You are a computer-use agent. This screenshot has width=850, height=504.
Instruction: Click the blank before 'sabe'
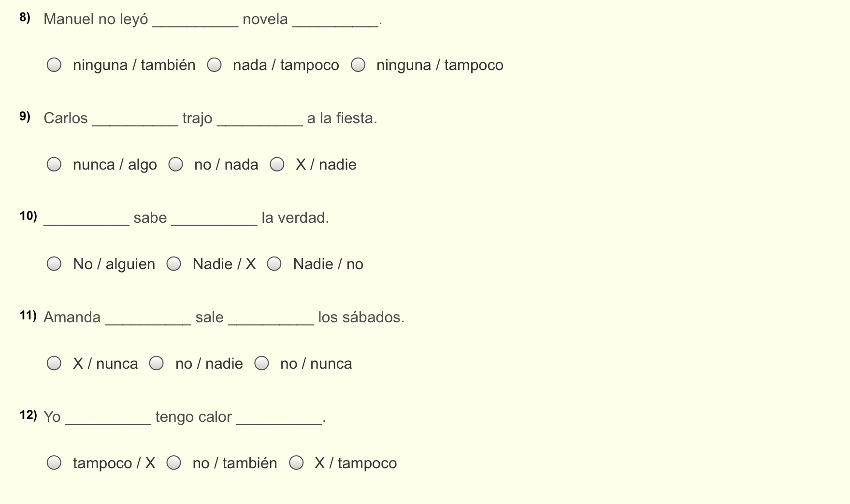tap(86, 219)
